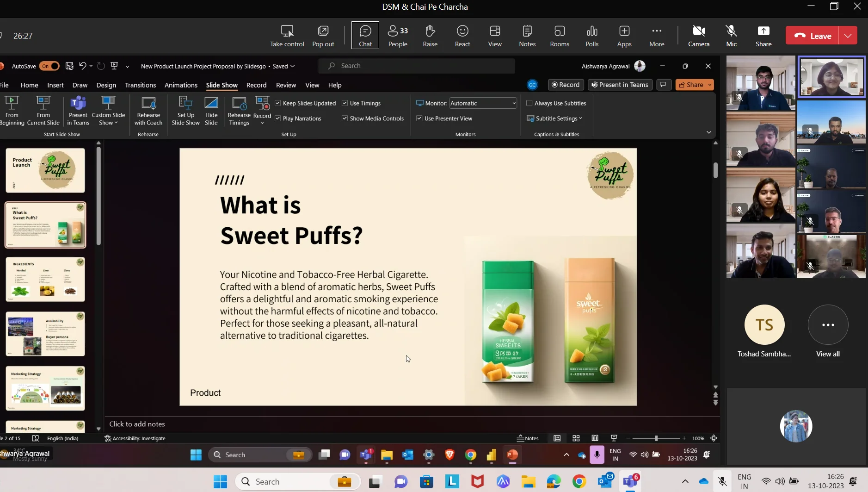This screenshot has height=492, width=868.
Task: Open Polls in the meeting
Action: pyautogui.click(x=591, y=36)
